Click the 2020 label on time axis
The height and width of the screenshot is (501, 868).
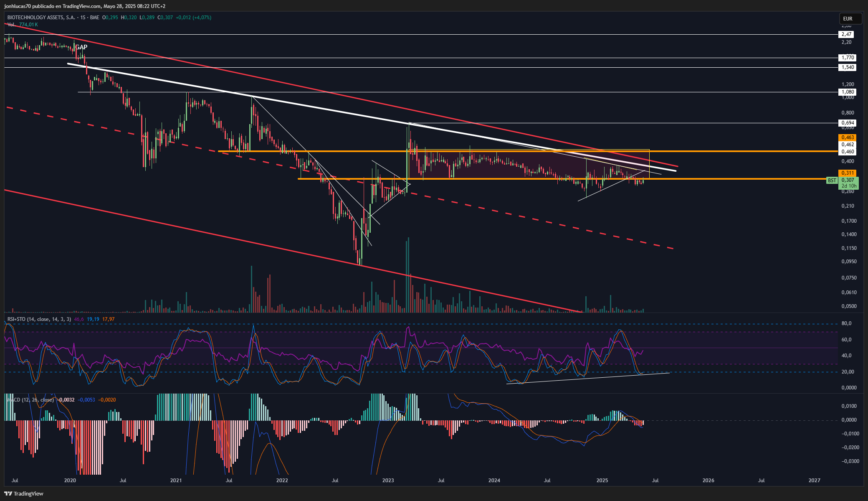click(x=70, y=481)
